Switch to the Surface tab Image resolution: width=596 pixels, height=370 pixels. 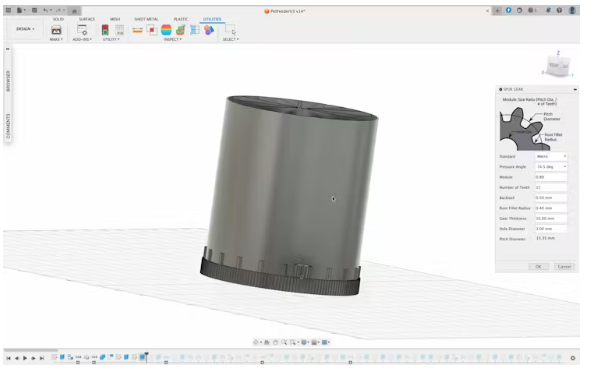coord(87,19)
